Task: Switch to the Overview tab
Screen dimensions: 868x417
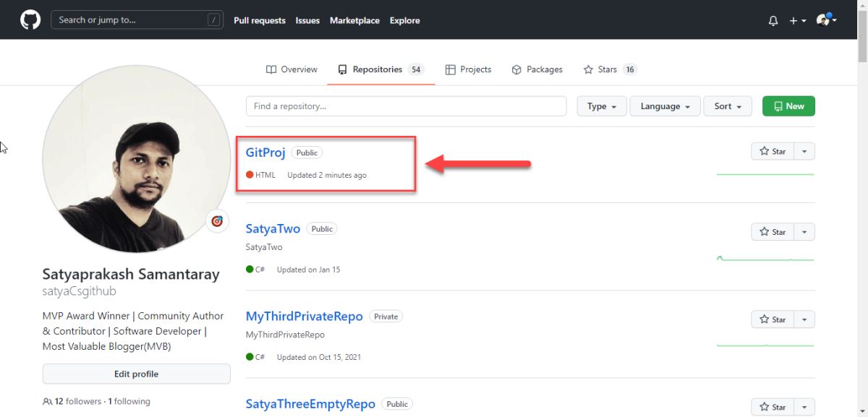Action: [292, 69]
